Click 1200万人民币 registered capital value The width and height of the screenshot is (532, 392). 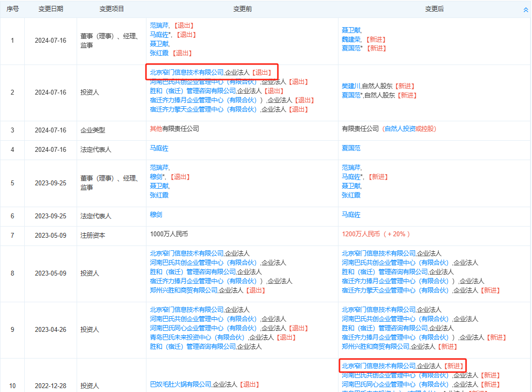click(x=361, y=234)
